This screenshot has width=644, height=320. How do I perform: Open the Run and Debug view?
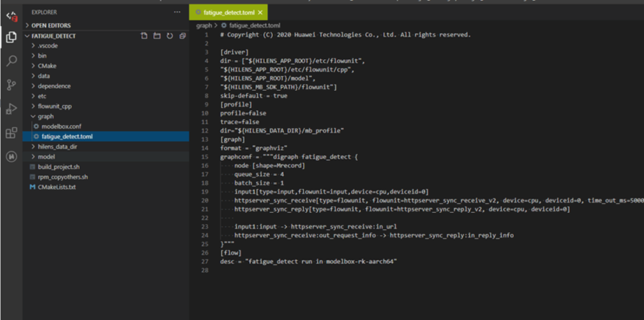[12, 109]
